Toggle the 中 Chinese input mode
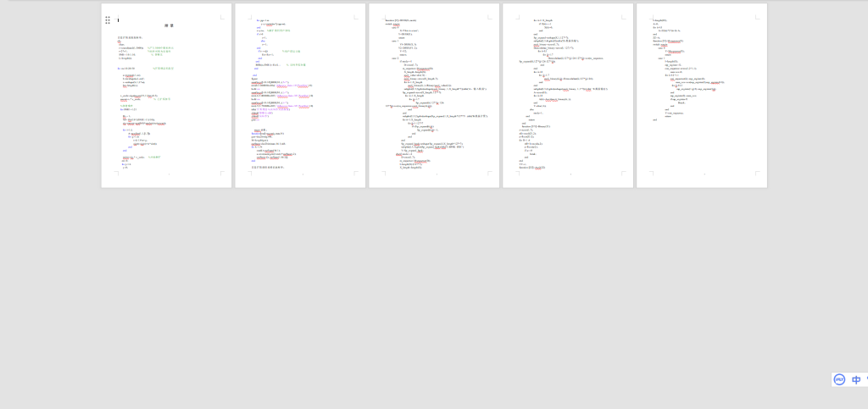This screenshot has width=868, height=409. pyautogui.click(x=856, y=379)
